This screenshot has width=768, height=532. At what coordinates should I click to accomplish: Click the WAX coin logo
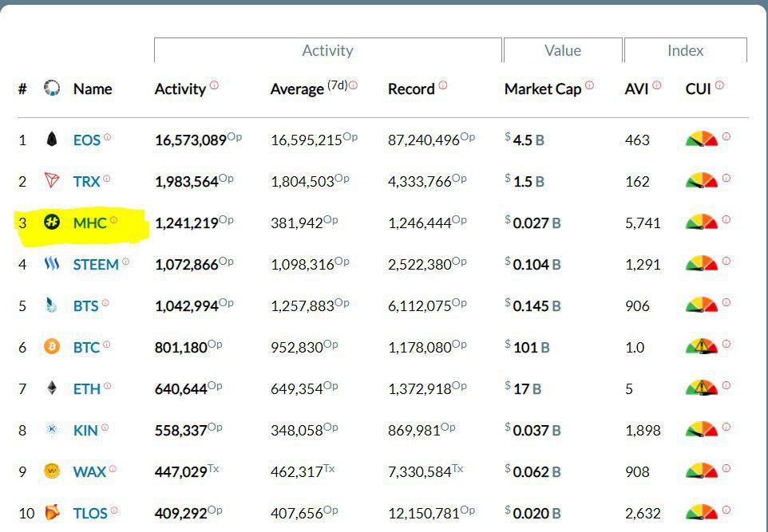(x=51, y=471)
